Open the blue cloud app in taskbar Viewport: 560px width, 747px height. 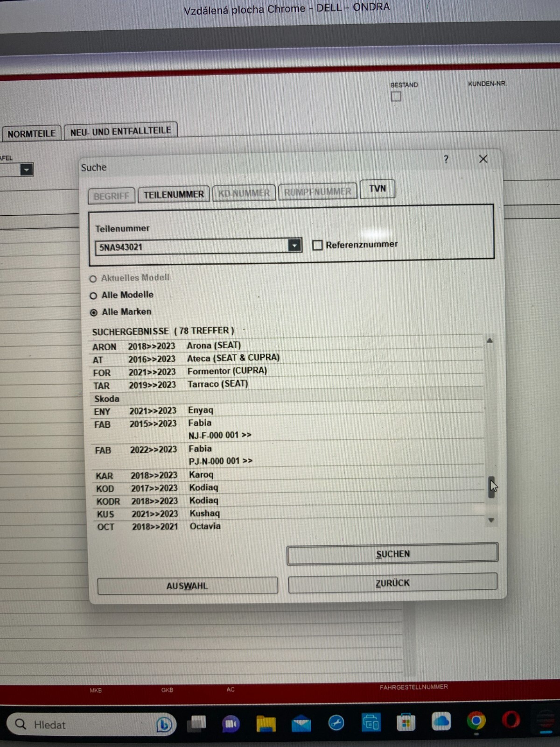point(441,722)
